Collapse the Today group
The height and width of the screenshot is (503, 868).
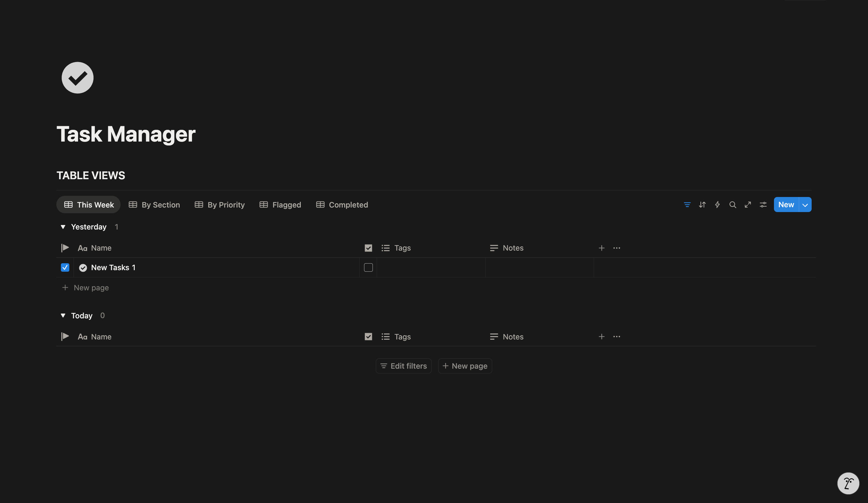(63, 316)
